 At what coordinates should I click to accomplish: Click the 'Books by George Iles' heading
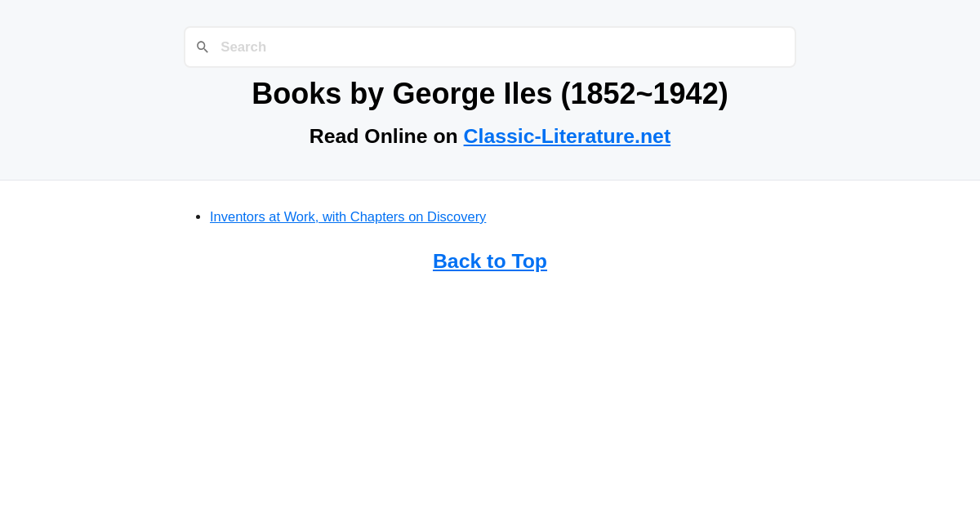pyautogui.click(x=490, y=93)
